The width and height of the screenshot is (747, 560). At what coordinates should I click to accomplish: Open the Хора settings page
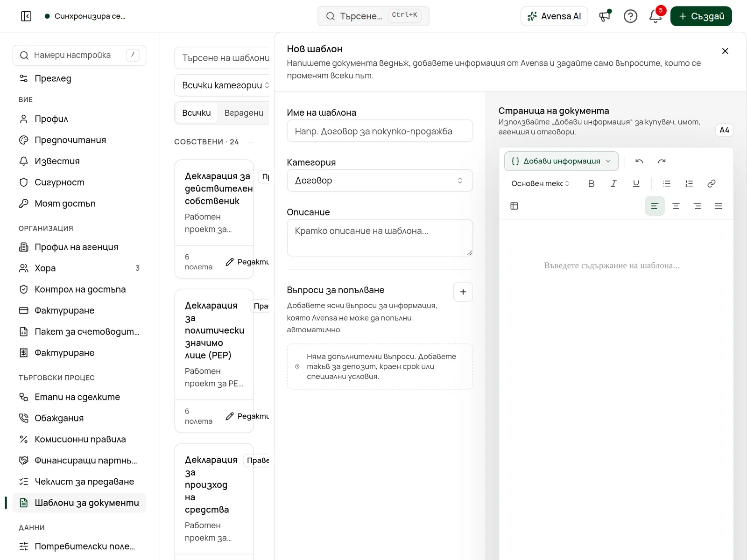pos(79,268)
